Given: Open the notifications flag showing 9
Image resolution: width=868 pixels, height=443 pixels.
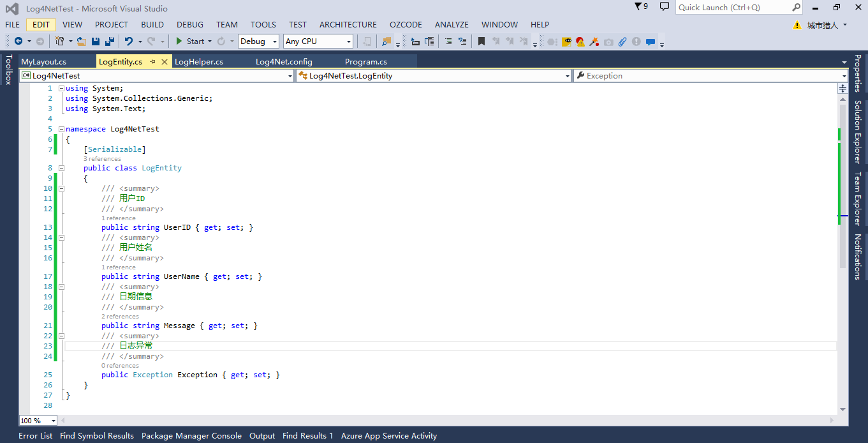Looking at the screenshot, I should click(x=641, y=7).
